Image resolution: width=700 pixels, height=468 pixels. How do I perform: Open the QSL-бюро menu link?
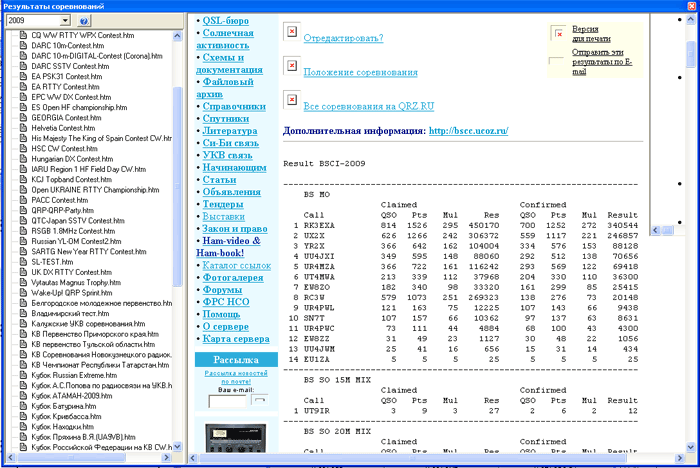point(225,21)
